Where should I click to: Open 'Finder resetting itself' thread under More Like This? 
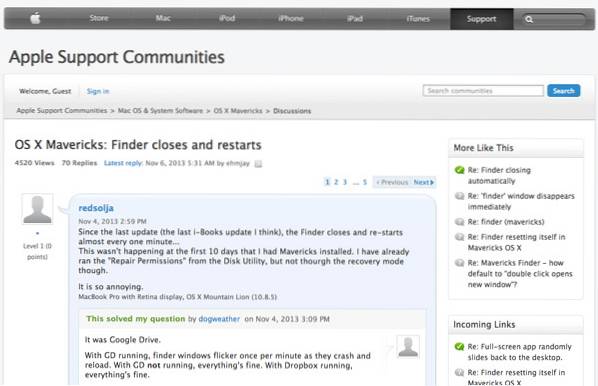click(516, 242)
